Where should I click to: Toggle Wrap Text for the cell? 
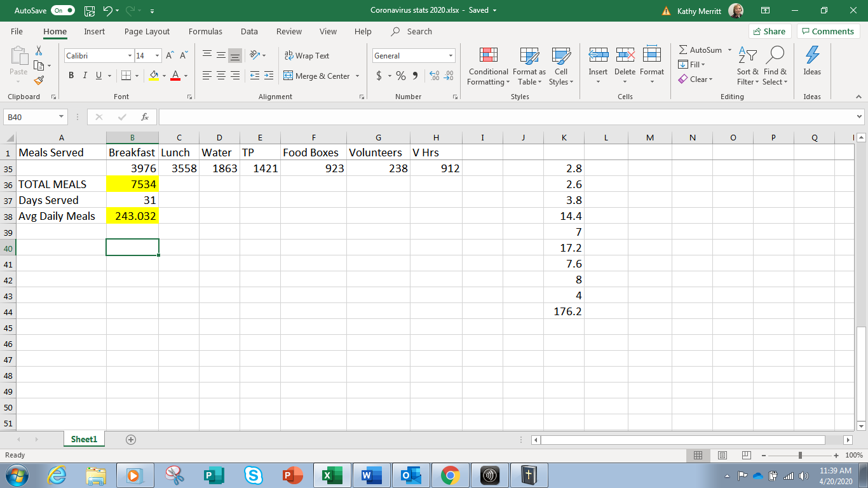coord(307,56)
